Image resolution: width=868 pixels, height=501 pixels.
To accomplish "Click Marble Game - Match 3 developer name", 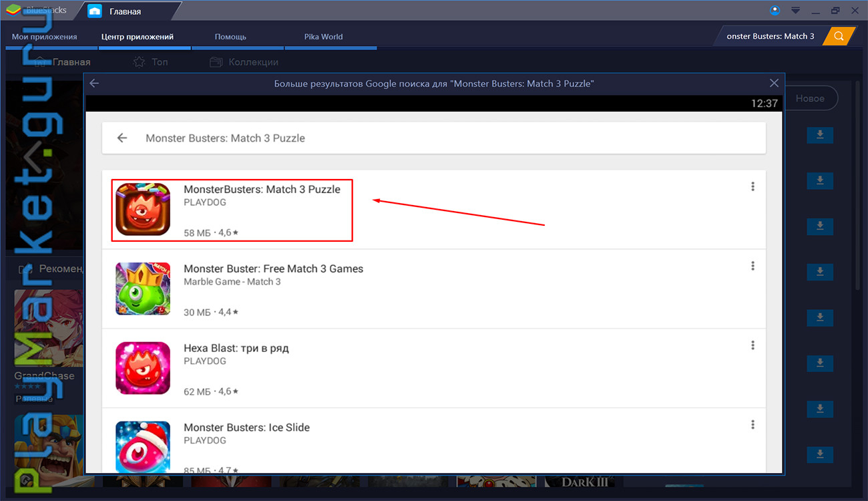I will (232, 282).
